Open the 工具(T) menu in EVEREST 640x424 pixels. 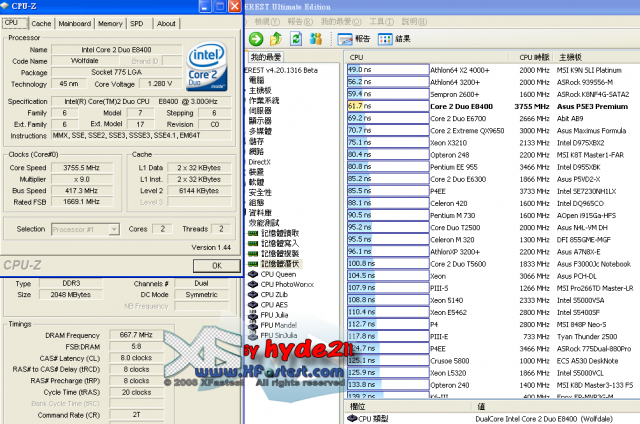(382, 21)
